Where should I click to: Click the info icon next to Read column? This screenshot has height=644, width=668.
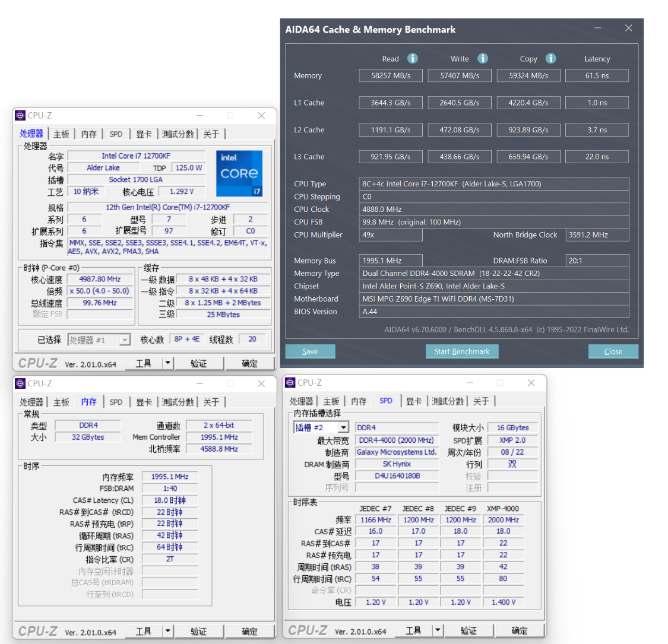[413, 59]
